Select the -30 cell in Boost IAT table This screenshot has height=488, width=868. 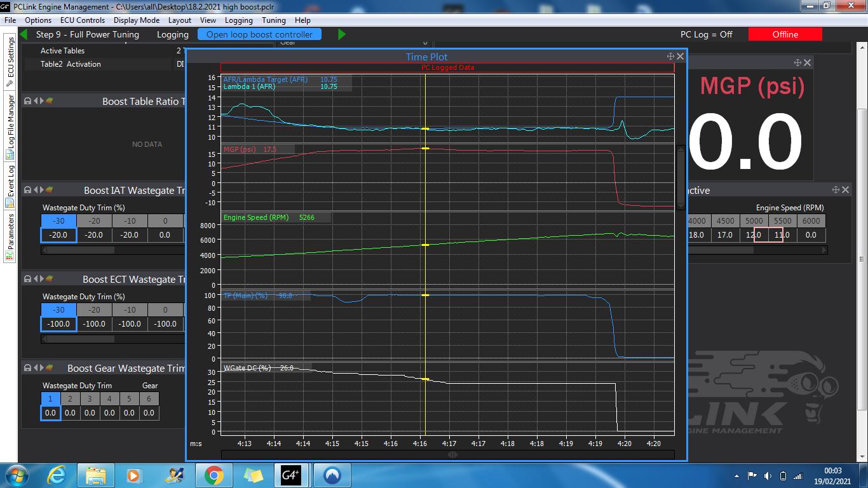point(58,221)
